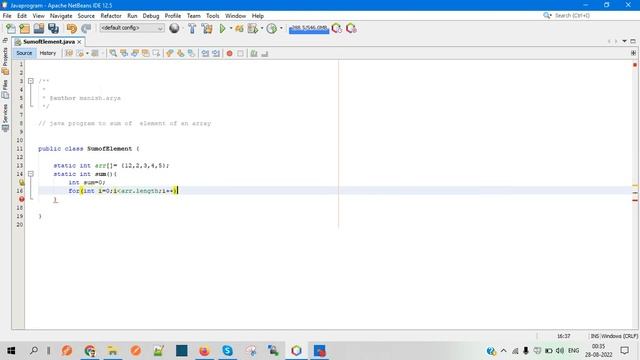Click the Redo toolbar icon
640x360 pixels.
86,28
